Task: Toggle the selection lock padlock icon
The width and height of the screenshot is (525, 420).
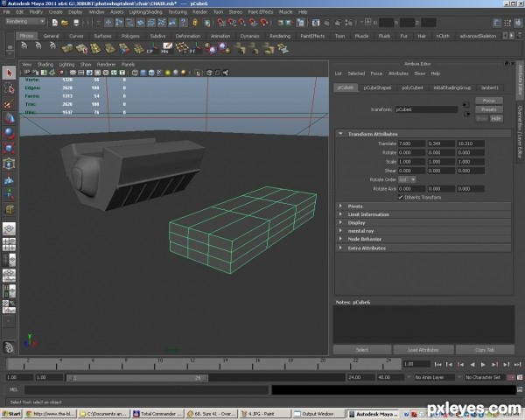Action: pos(195,23)
